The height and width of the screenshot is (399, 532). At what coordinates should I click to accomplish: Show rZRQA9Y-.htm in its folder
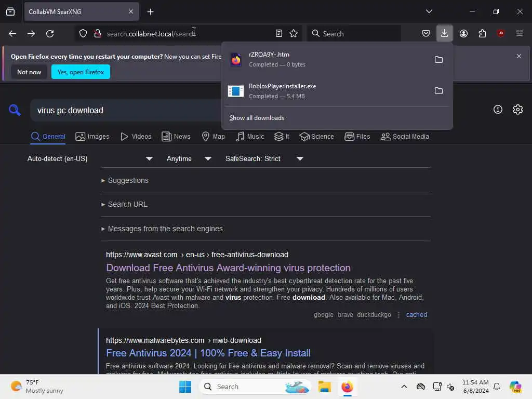pos(438,59)
